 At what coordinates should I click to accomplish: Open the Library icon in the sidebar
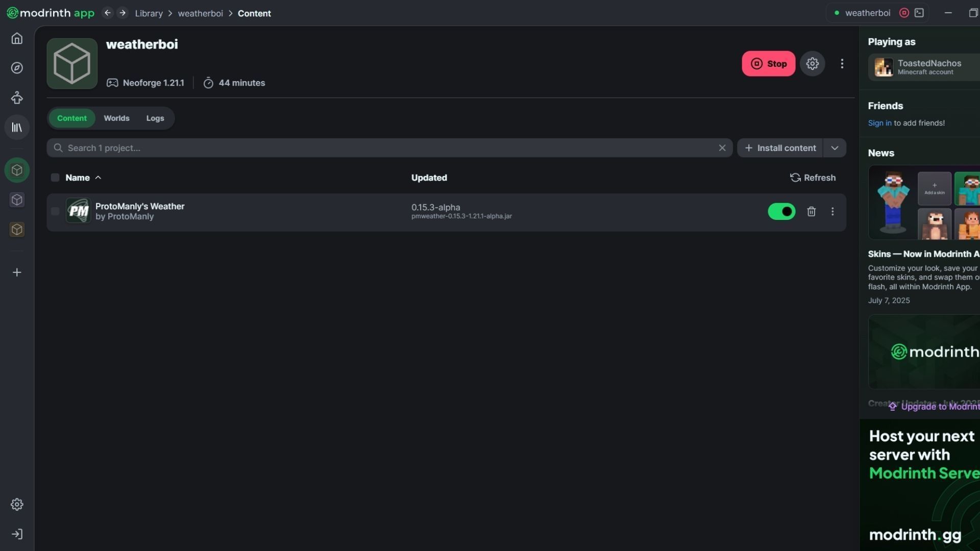pos(17,128)
